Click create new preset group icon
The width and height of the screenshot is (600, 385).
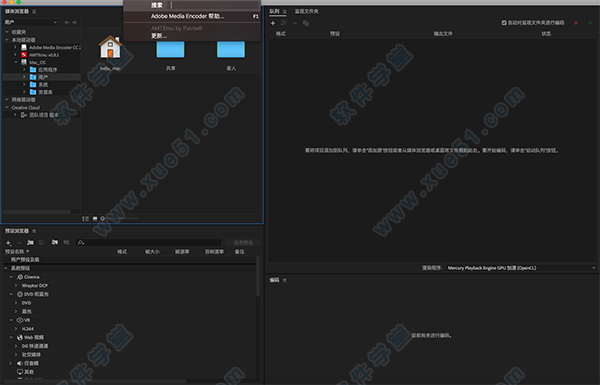pyautogui.click(x=30, y=243)
